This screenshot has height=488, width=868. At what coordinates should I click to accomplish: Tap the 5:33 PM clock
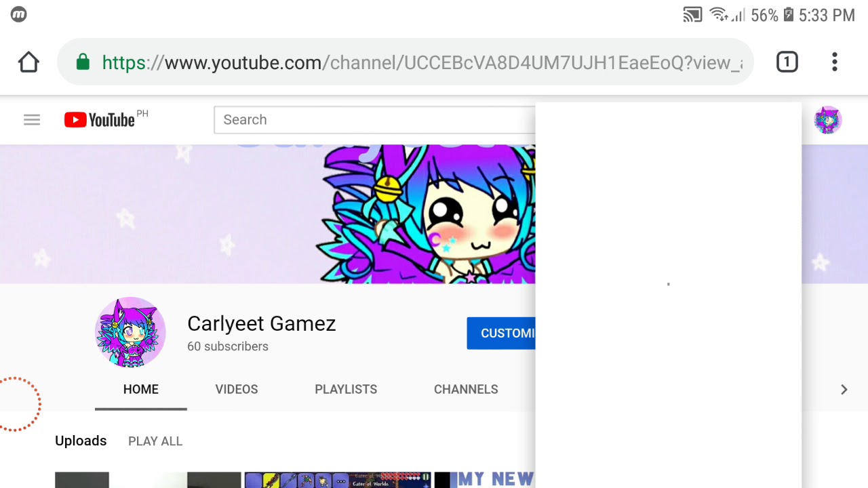point(827,15)
